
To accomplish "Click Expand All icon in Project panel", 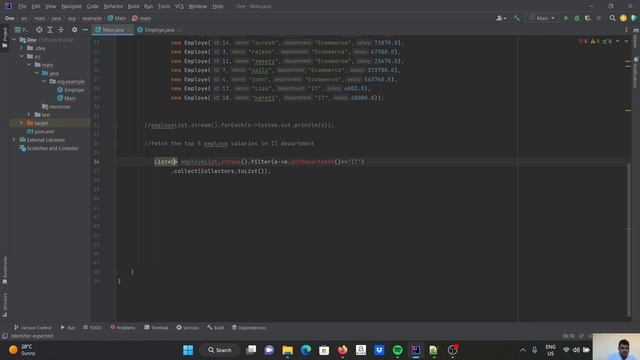I will [x=50, y=30].
